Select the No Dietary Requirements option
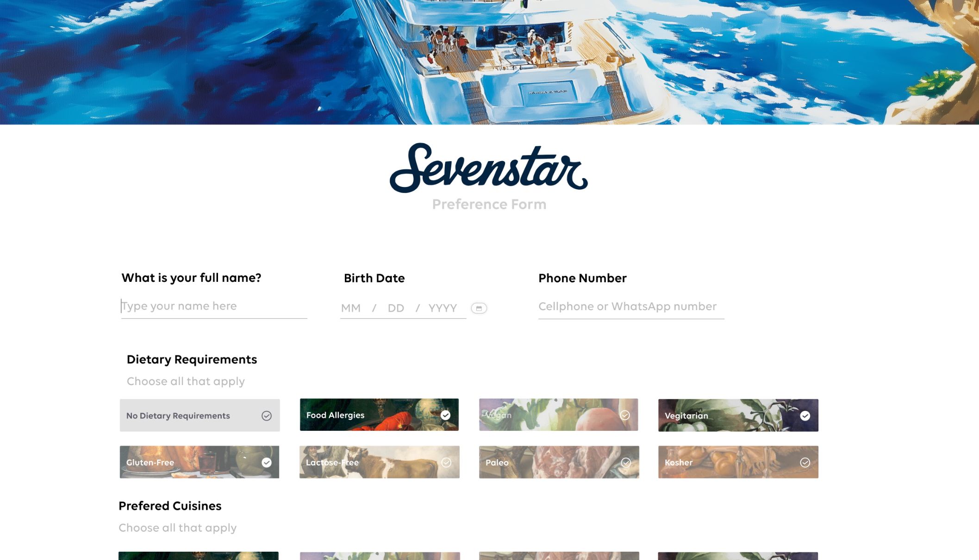This screenshot has width=979, height=560. click(200, 415)
